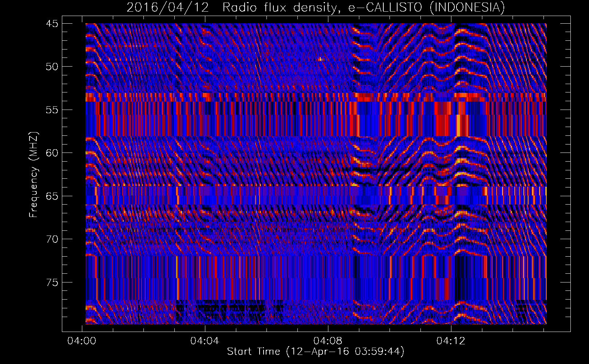
Task: Click the 04:04 time tick label
Action: tap(205, 341)
